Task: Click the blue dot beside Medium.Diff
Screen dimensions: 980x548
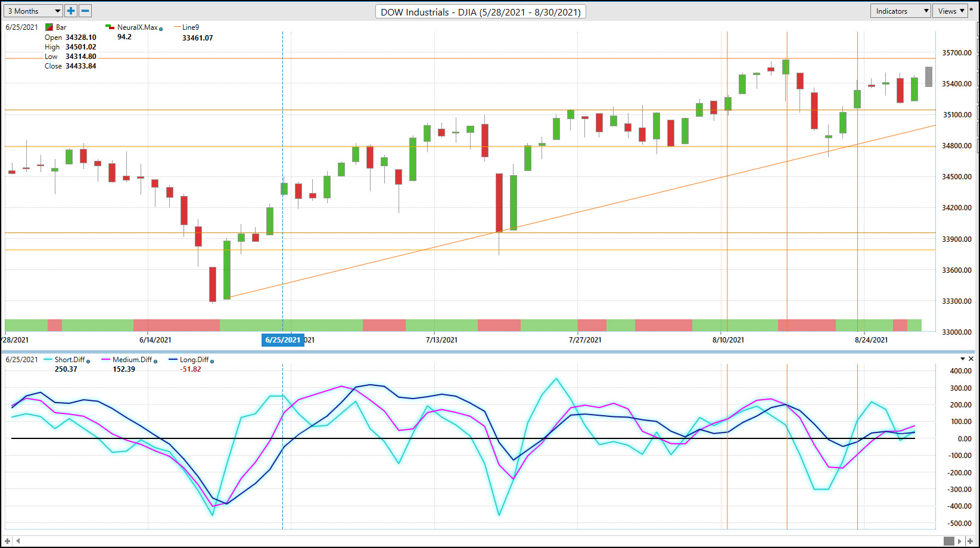Action: tap(155, 361)
